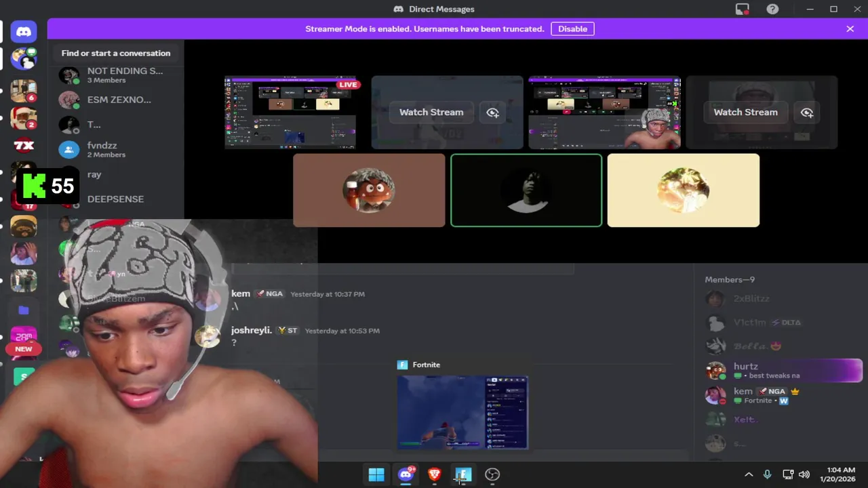Click Find or start a conversation field
Screen dimensions: 868x488
[116, 53]
